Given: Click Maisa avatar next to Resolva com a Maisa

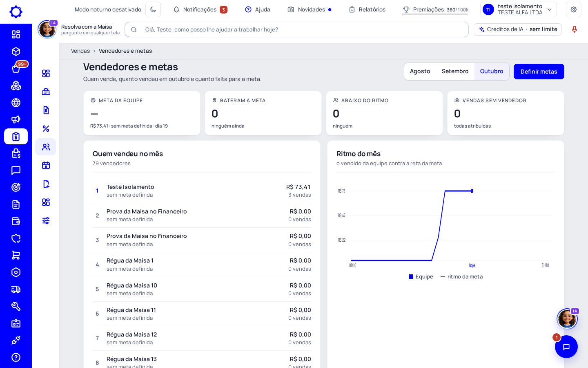Looking at the screenshot, I should pos(47,29).
